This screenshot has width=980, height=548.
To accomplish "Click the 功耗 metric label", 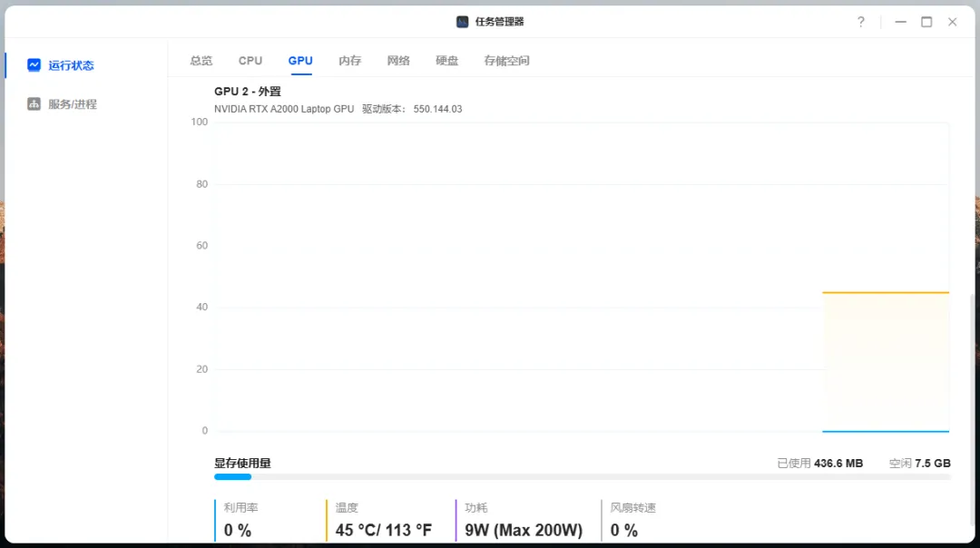I will tap(476, 508).
